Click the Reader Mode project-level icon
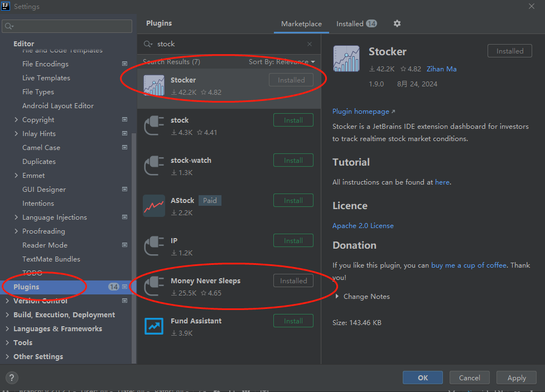The image size is (545, 392). click(x=124, y=245)
